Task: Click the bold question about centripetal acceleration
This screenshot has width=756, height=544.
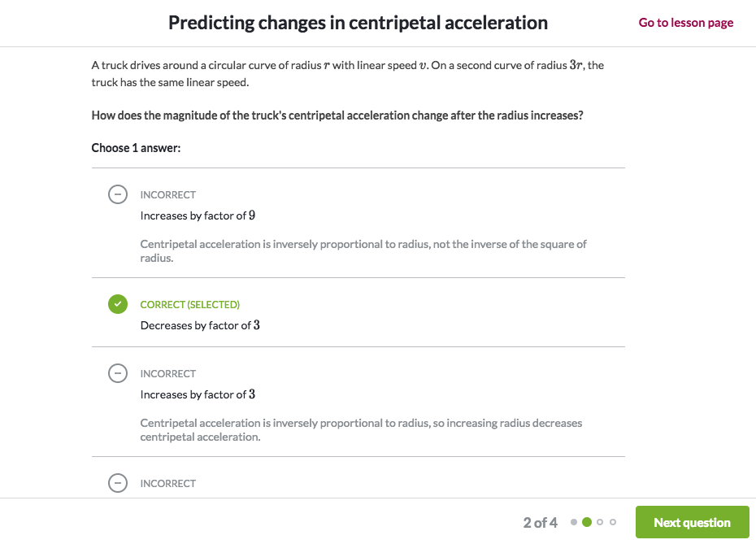Action: 337,115
